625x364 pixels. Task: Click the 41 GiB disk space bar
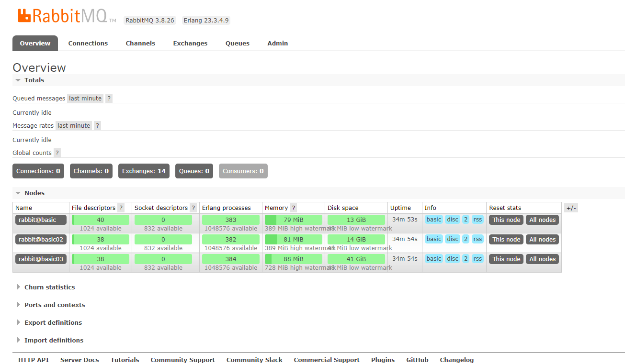[x=356, y=259]
